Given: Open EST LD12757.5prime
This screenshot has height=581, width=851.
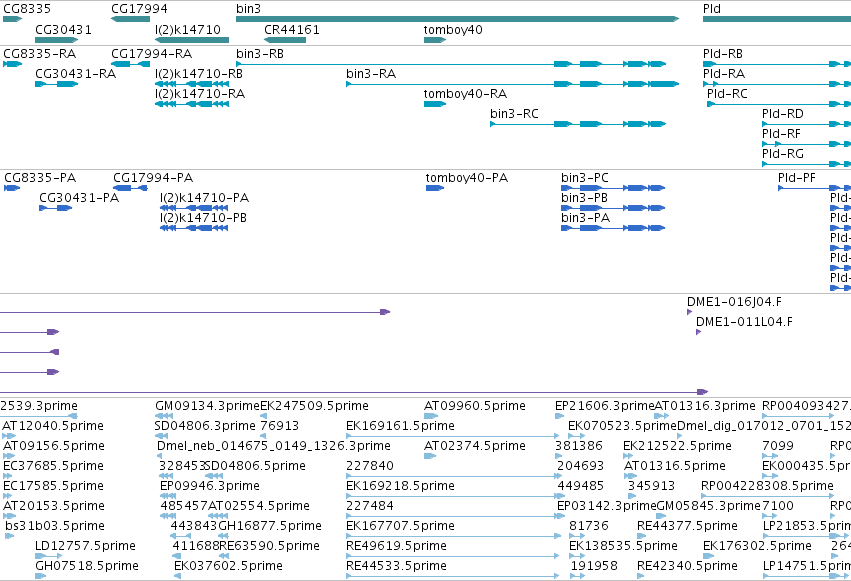Looking at the screenshot, I should (85, 546).
